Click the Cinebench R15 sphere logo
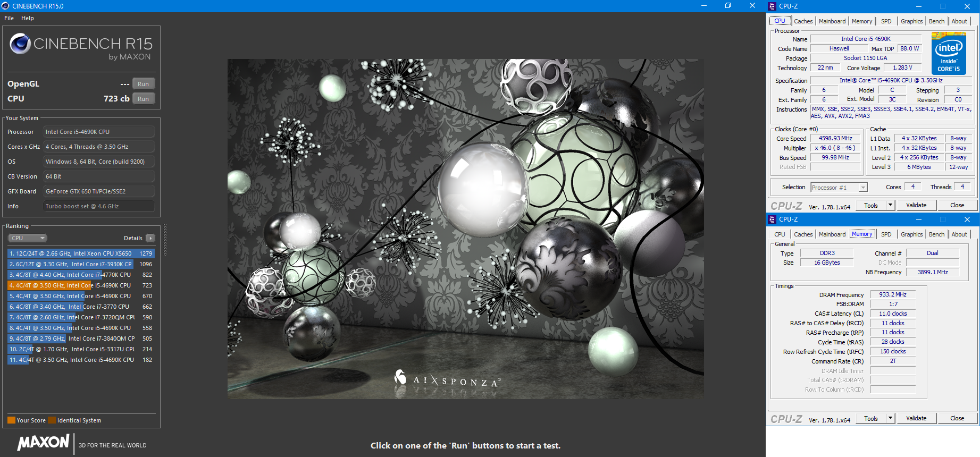 tap(20, 44)
